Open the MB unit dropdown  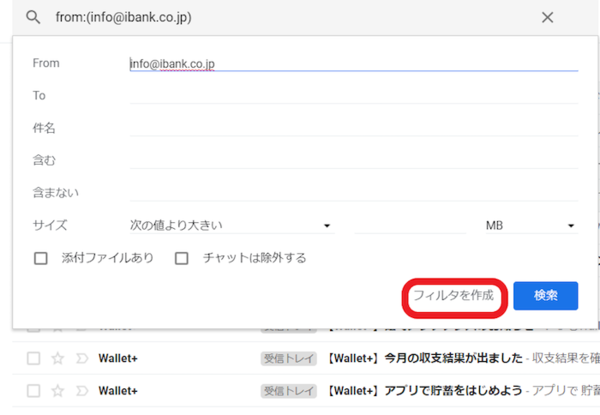point(532,225)
